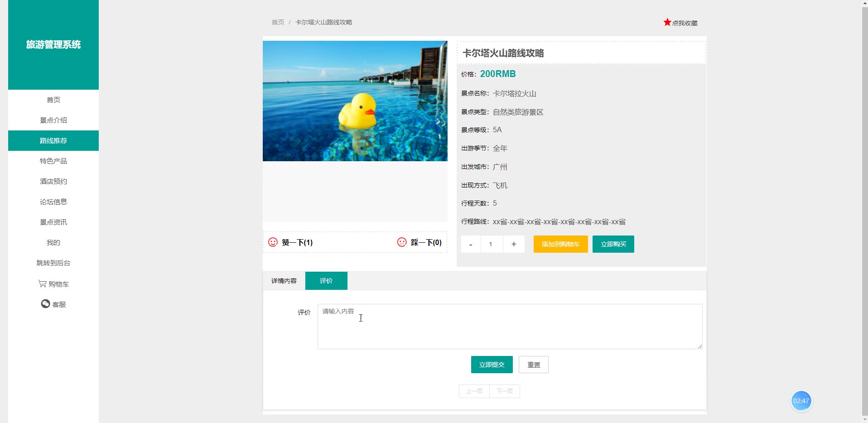
Task: Click the sad face dislike icon
Action: (402, 242)
